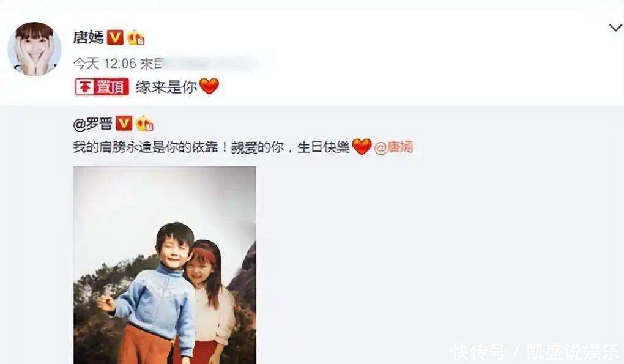Viewport: 624px width, 364px height.
Task: Click 唐嫣's profile avatar
Action: (x=35, y=49)
